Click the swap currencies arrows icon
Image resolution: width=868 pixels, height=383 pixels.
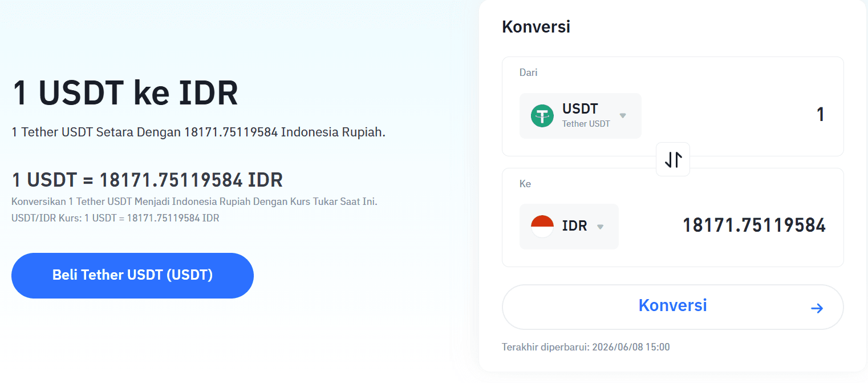pos(673,159)
